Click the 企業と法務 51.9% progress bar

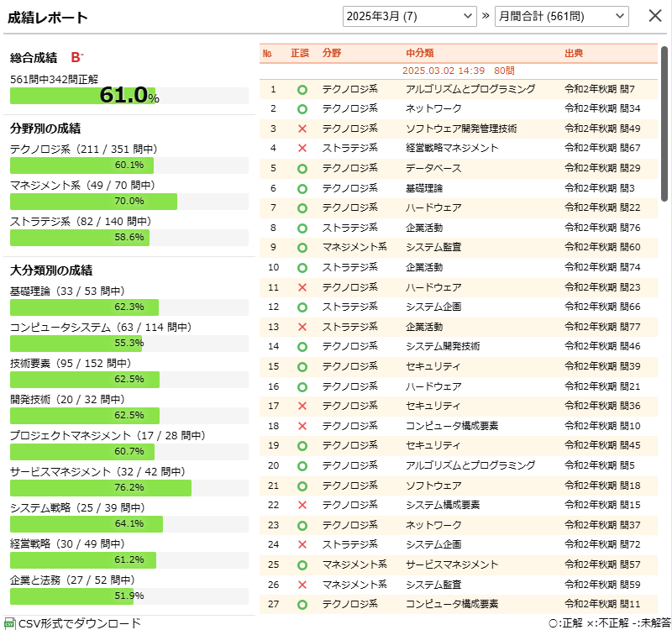(x=129, y=596)
